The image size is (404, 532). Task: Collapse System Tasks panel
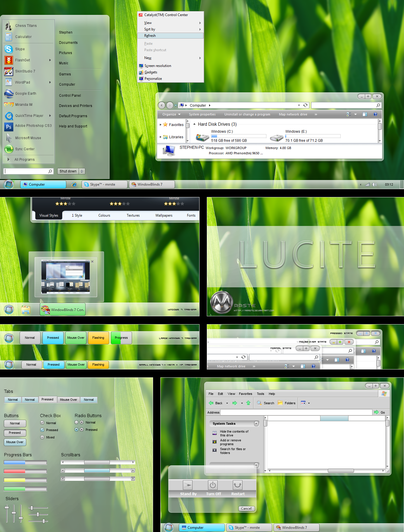coord(256,424)
